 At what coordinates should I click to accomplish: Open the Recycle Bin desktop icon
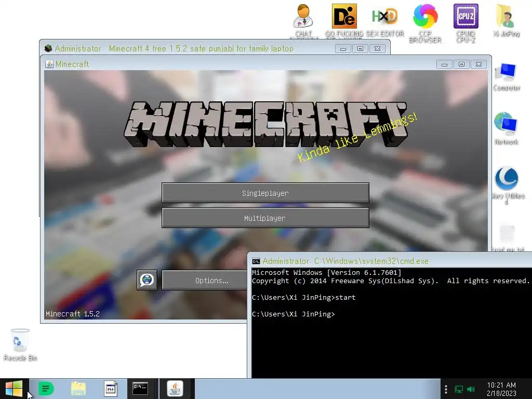20,345
